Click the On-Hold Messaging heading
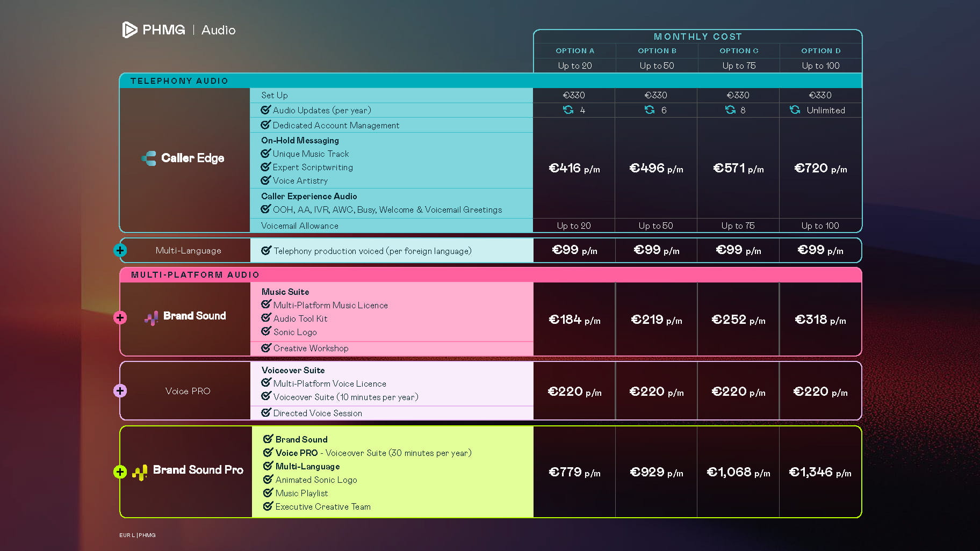 tap(300, 140)
